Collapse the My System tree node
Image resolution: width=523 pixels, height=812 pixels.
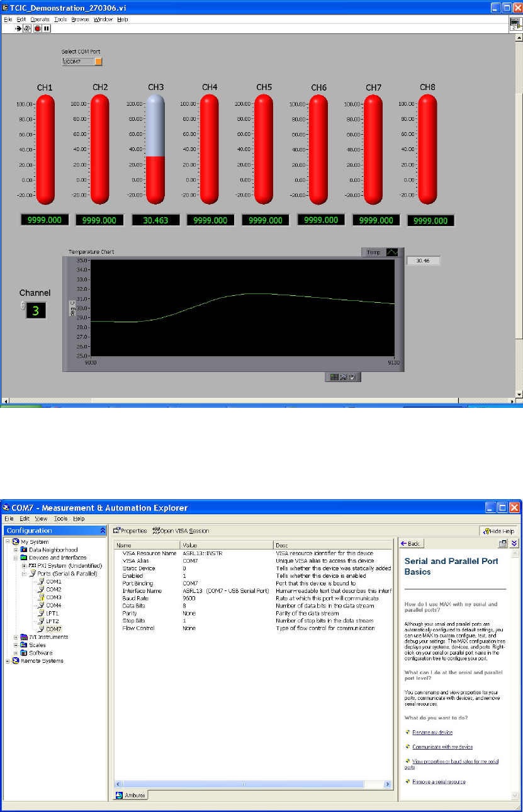8,542
